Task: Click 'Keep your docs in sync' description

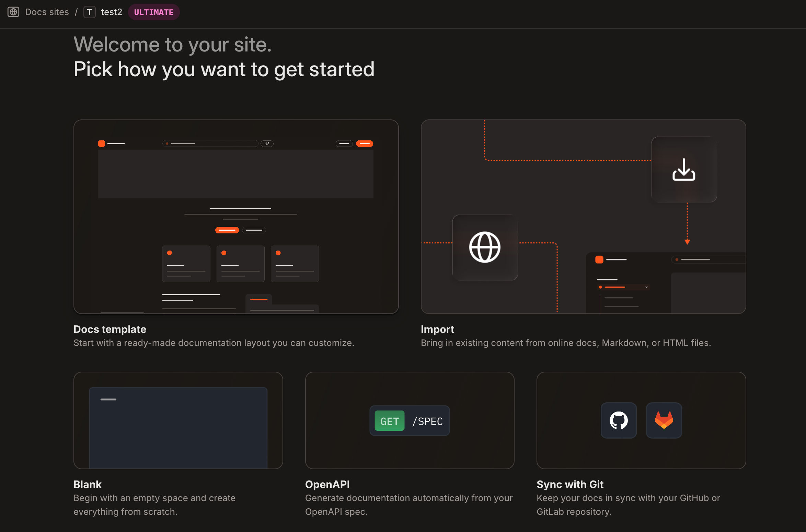Action: pyautogui.click(x=628, y=505)
